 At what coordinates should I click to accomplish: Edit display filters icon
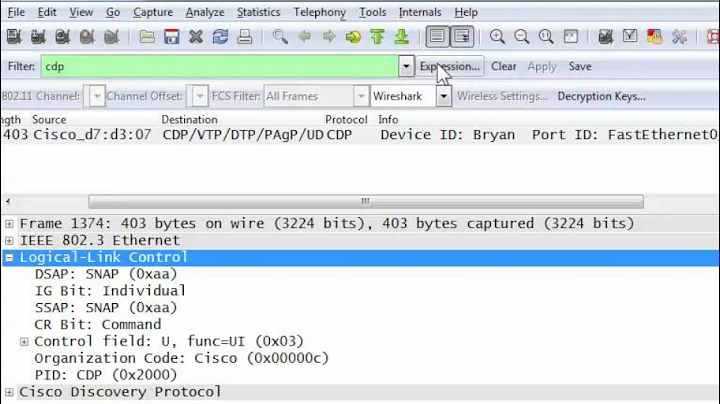click(x=630, y=36)
